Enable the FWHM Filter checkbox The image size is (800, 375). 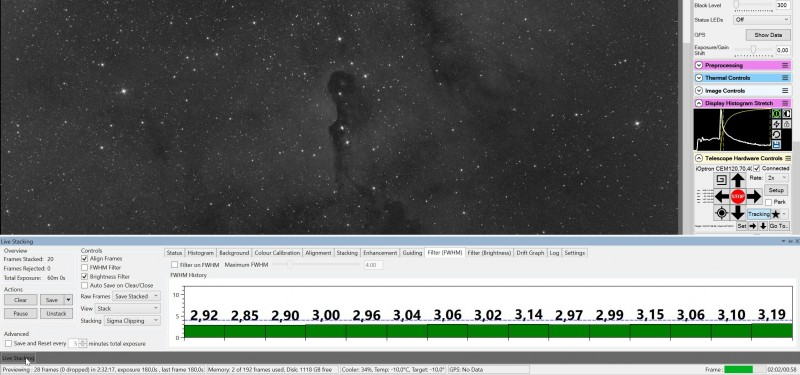[84, 267]
